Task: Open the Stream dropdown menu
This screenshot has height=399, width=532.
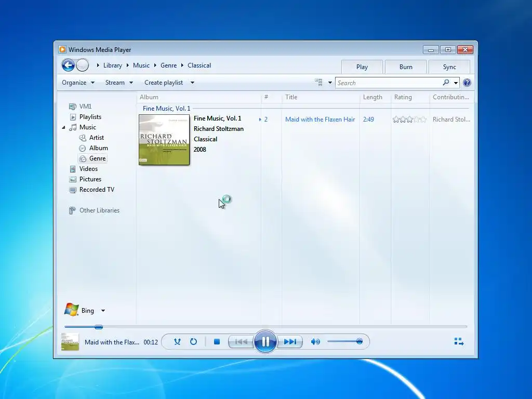Action: point(119,83)
